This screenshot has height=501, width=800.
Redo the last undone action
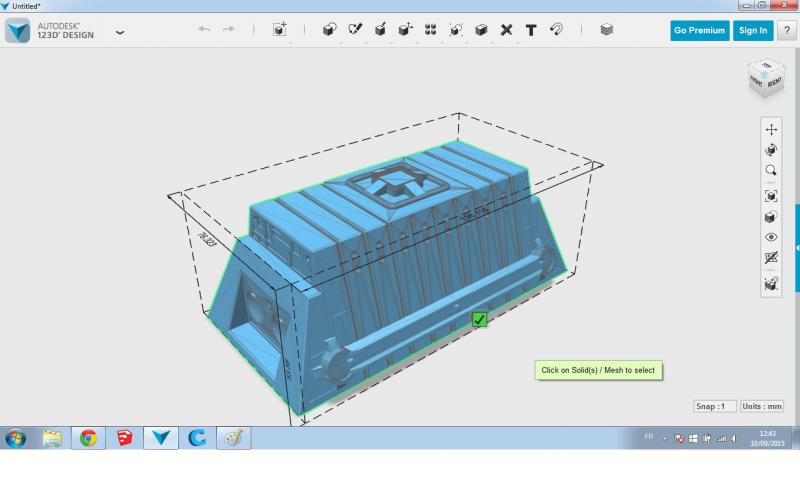click(x=229, y=29)
